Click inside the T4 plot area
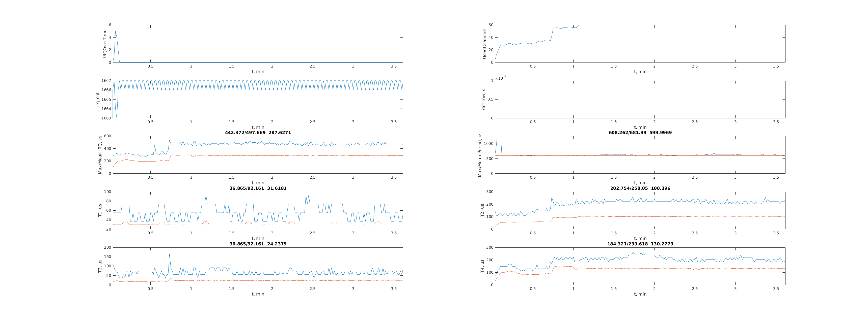The height and width of the screenshot is (322, 868). 640,266
